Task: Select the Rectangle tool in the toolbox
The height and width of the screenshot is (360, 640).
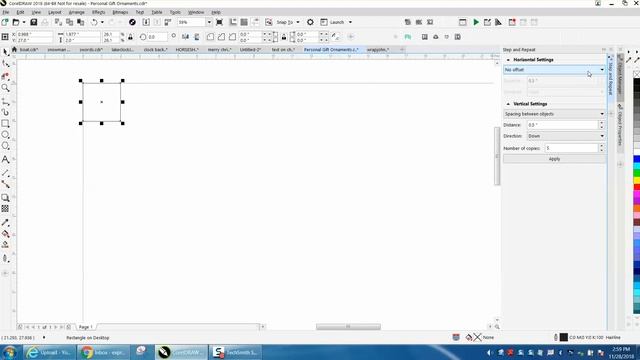Action: click(x=5, y=123)
